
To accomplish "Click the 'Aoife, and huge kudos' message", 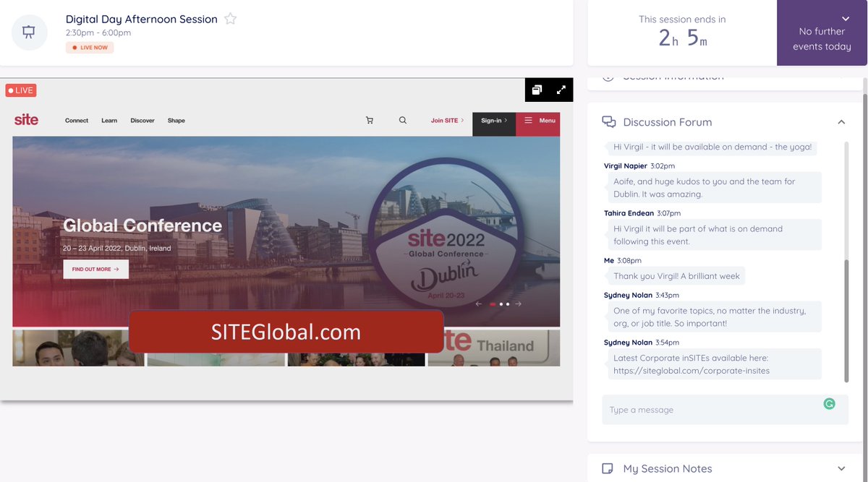I will pos(713,188).
